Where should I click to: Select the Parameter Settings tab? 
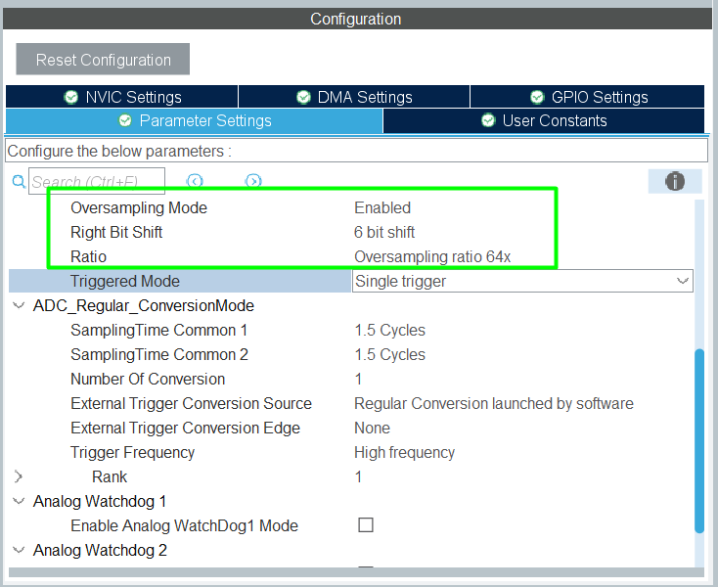point(194,120)
